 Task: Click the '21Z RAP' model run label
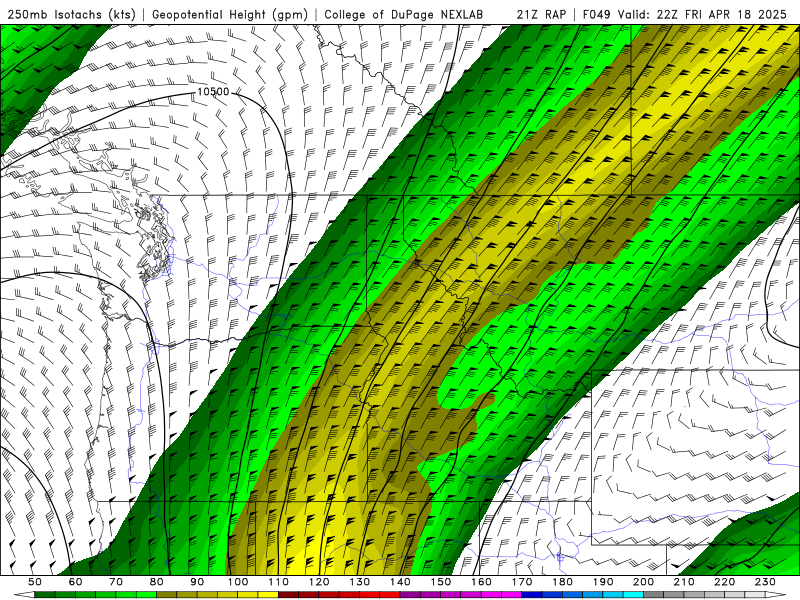pos(541,14)
